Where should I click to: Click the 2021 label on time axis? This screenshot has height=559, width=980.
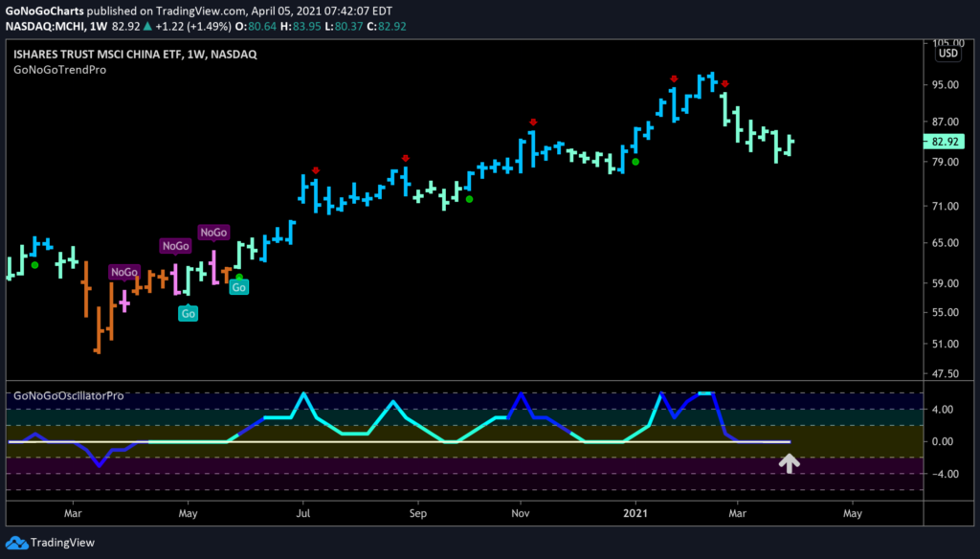coord(635,513)
